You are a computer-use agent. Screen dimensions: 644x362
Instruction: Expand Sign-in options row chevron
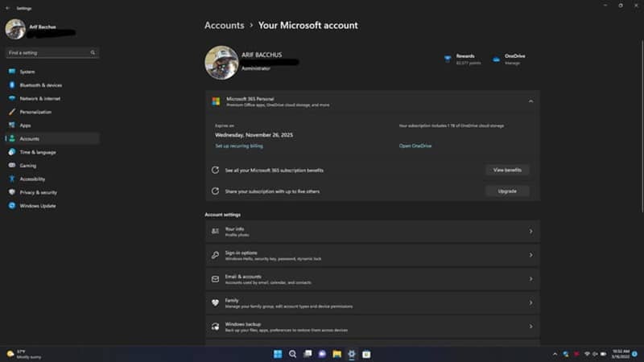530,255
